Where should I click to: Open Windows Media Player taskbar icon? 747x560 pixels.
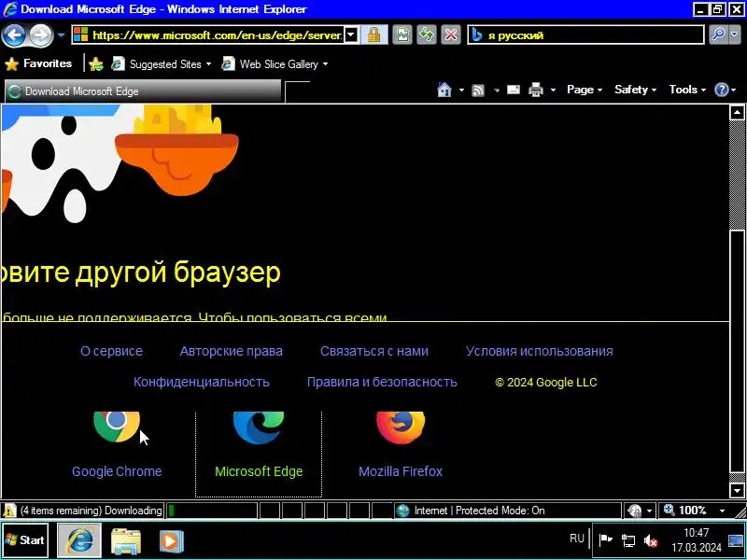click(171, 541)
